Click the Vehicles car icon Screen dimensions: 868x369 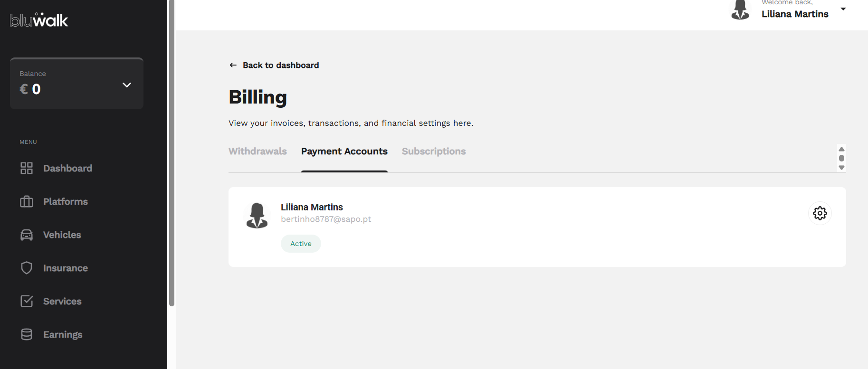[x=27, y=235]
